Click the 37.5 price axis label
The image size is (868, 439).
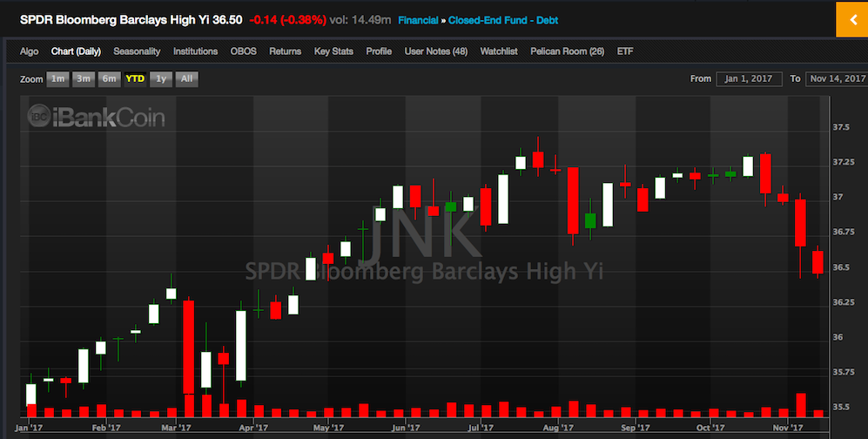tap(841, 127)
